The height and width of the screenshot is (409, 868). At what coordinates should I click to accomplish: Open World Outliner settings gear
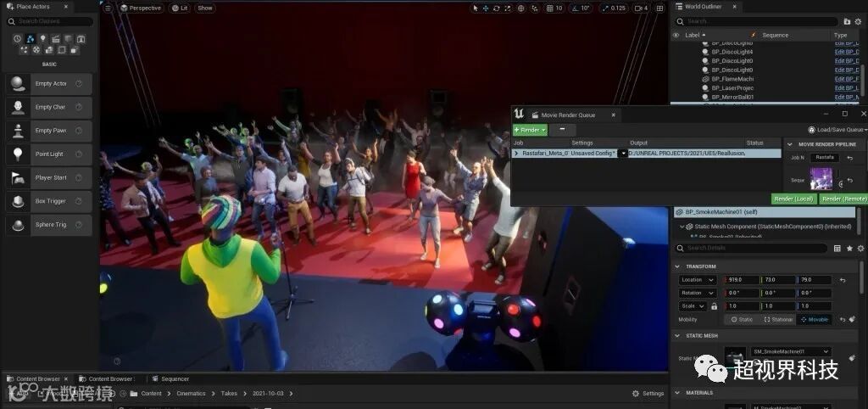[x=859, y=21]
